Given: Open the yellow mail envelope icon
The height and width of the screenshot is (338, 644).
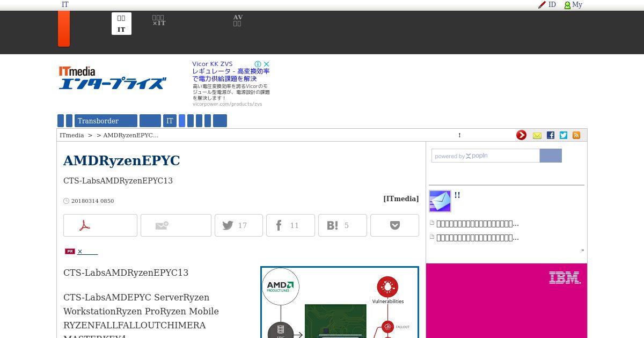Looking at the screenshot, I should 537,135.
